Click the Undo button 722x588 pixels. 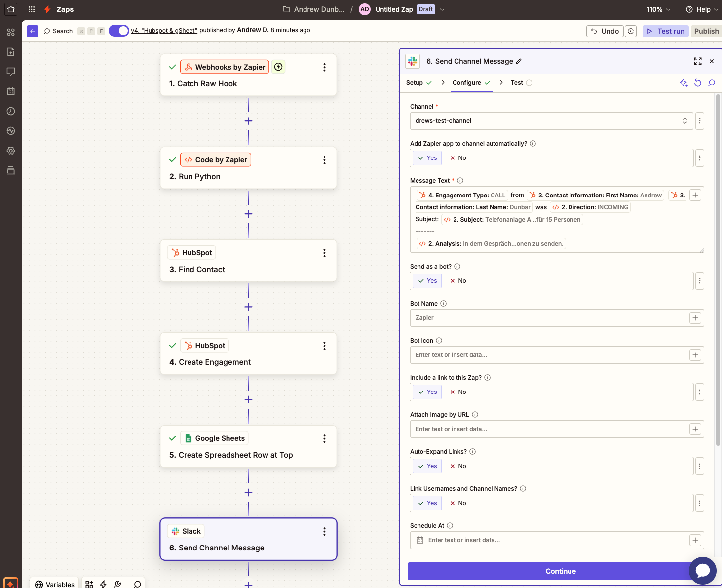click(605, 31)
